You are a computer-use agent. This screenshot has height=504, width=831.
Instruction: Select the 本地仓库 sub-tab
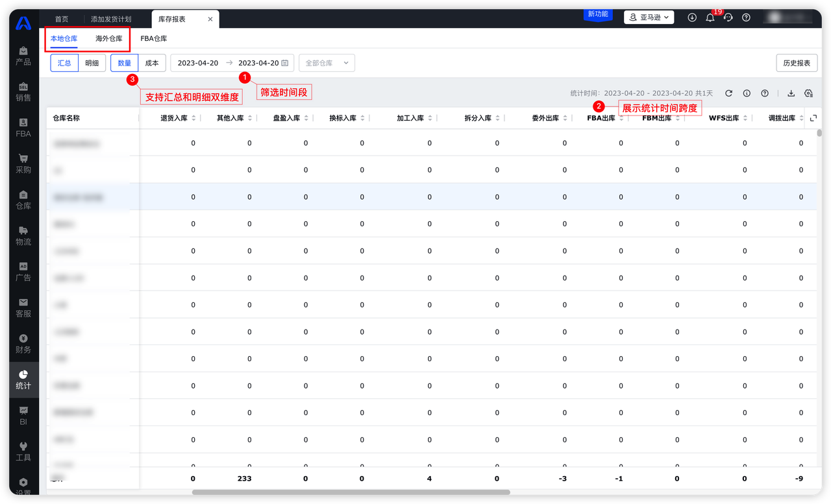(64, 39)
